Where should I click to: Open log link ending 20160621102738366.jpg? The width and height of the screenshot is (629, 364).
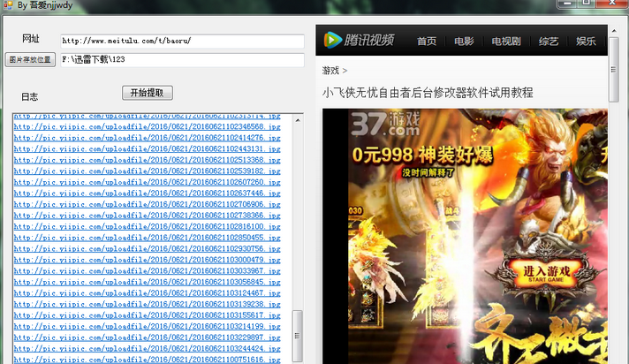click(148, 216)
